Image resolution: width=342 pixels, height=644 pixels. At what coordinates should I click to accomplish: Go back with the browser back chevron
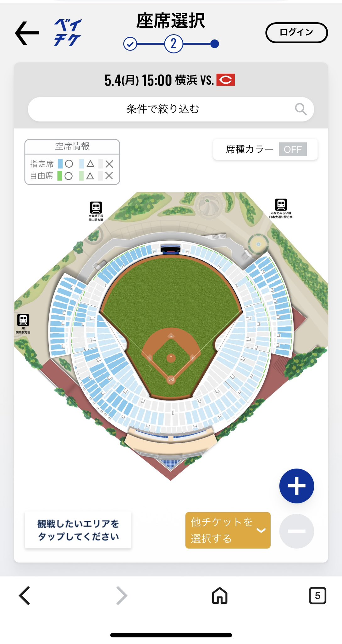25,595
